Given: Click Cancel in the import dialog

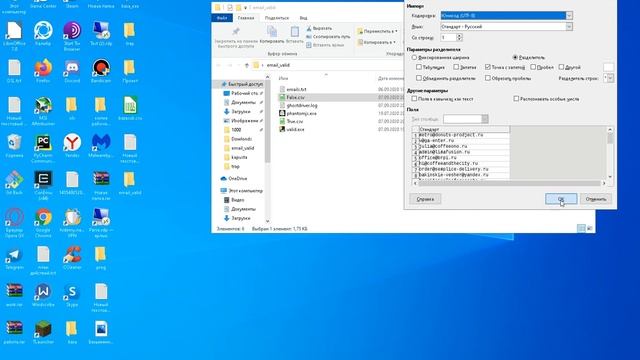Looking at the screenshot, I should [x=596, y=199].
